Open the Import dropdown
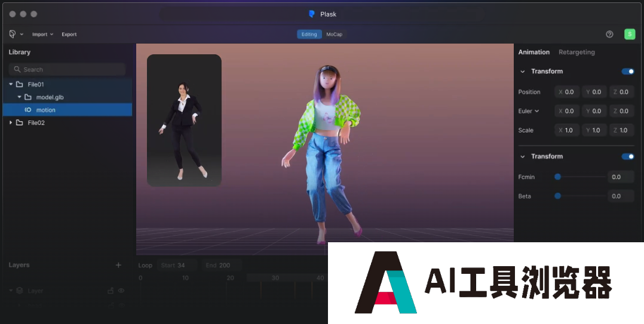The width and height of the screenshot is (644, 324). pyautogui.click(x=43, y=35)
